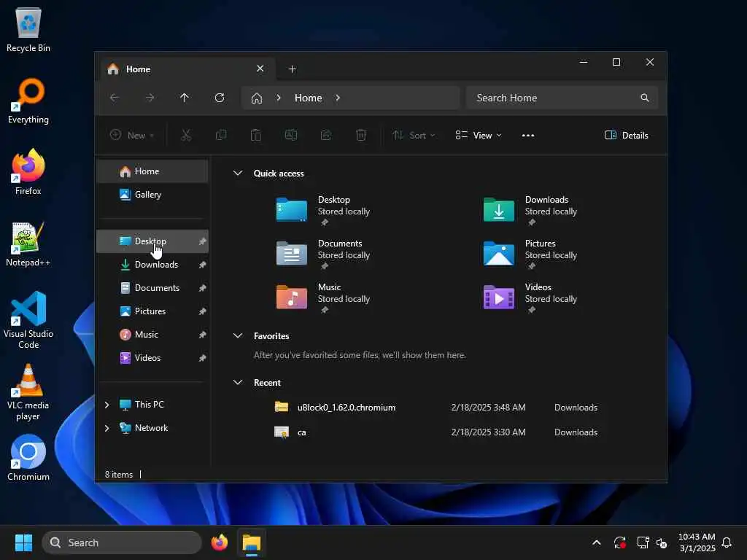This screenshot has height=560, width=747.
Task: Click the Cut scissors icon in toolbar
Action: (x=186, y=136)
